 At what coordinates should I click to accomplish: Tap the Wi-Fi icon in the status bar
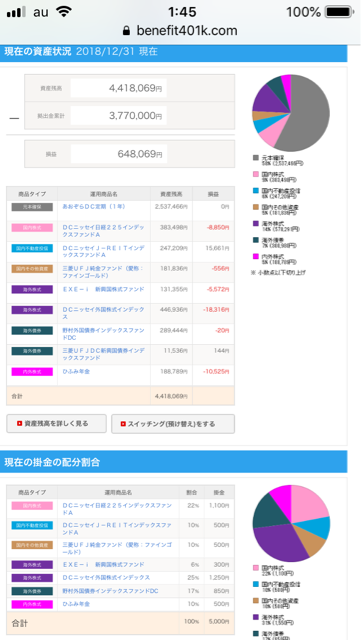coord(63,12)
